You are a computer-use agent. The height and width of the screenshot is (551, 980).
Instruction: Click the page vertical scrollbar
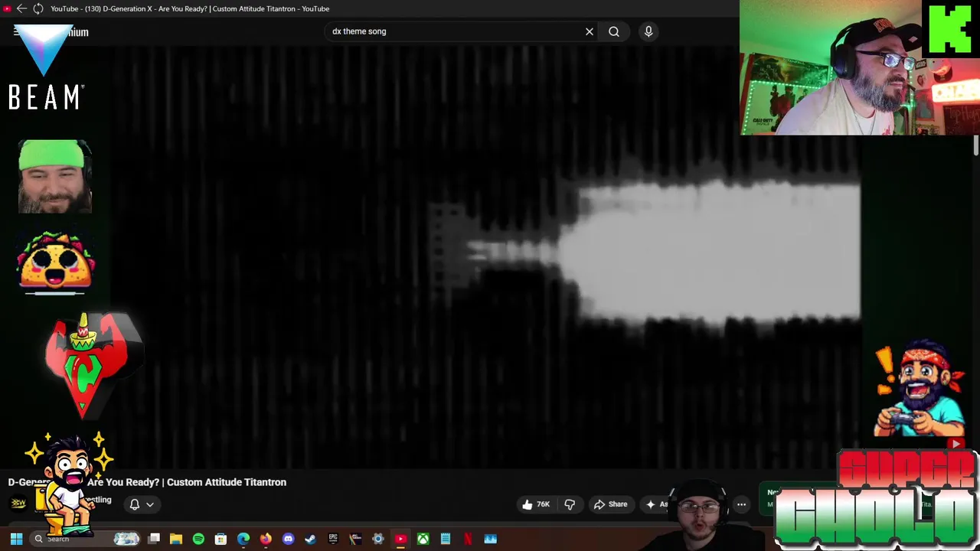point(976,145)
